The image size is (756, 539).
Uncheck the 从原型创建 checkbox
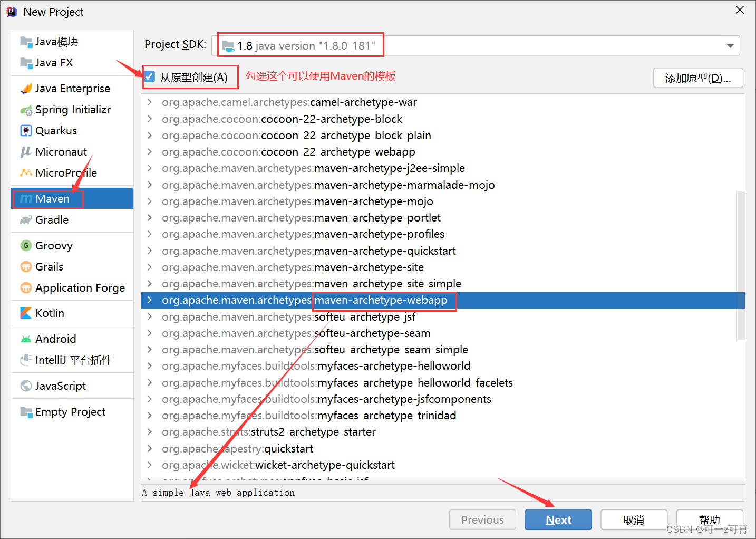click(x=150, y=77)
